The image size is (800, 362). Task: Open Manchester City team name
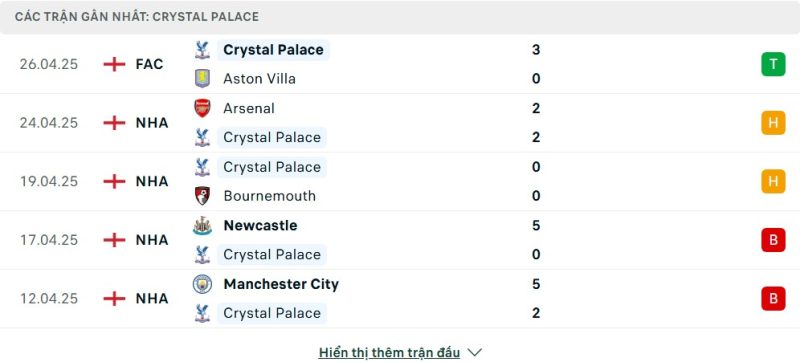(281, 284)
